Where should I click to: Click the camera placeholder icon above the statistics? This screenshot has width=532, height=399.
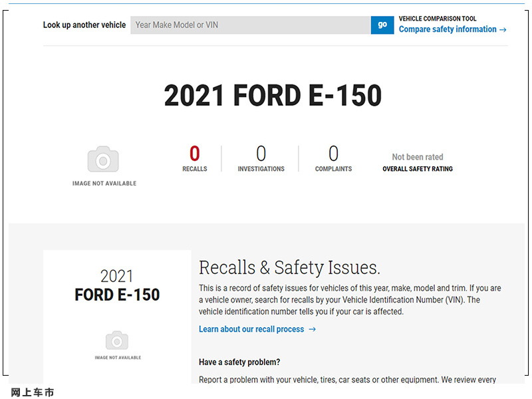pyautogui.click(x=103, y=159)
